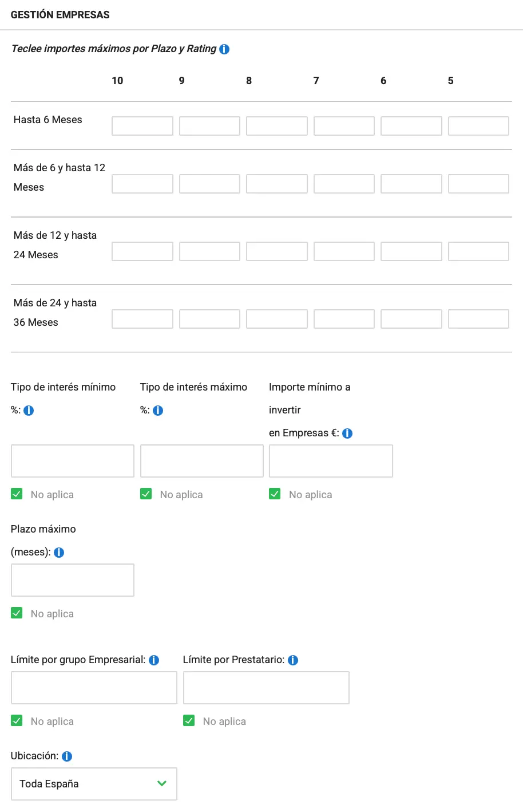The height and width of the screenshot is (812, 523).
Task: Open info icon for Tipo de interés mínimo
Action: pyautogui.click(x=29, y=411)
